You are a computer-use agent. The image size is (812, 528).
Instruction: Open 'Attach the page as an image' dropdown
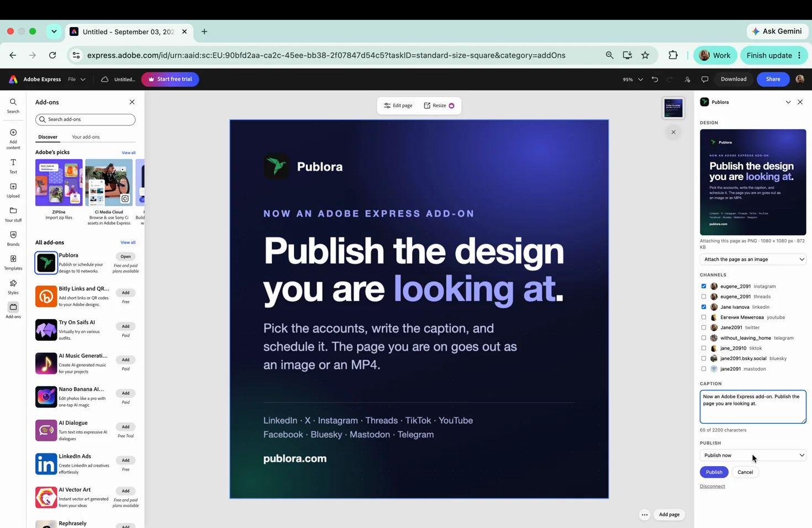coord(753,259)
